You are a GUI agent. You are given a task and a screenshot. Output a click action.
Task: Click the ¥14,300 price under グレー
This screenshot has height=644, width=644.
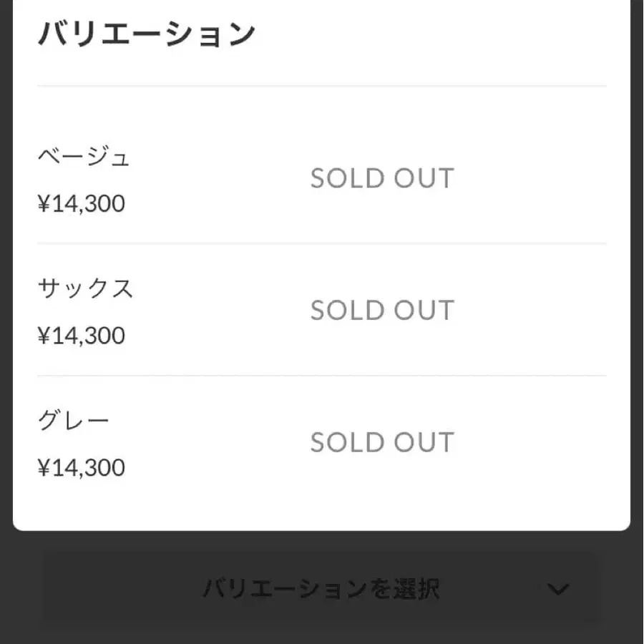[x=82, y=468]
